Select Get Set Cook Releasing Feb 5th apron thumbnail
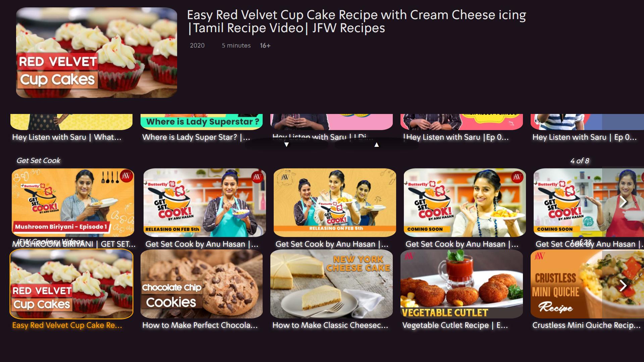The height and width of the screenshot is (362, 644). click(205, 202)
